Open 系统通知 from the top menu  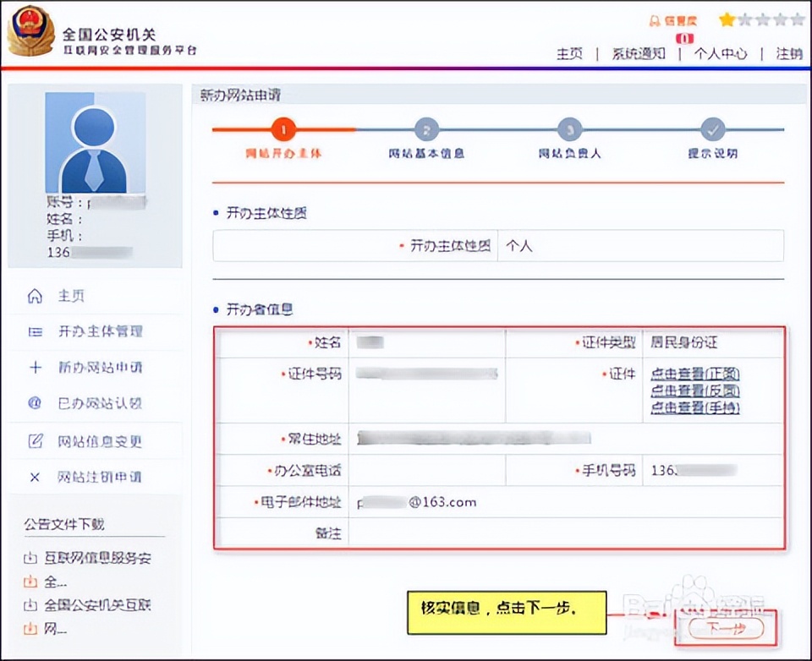tap(635, 53)
